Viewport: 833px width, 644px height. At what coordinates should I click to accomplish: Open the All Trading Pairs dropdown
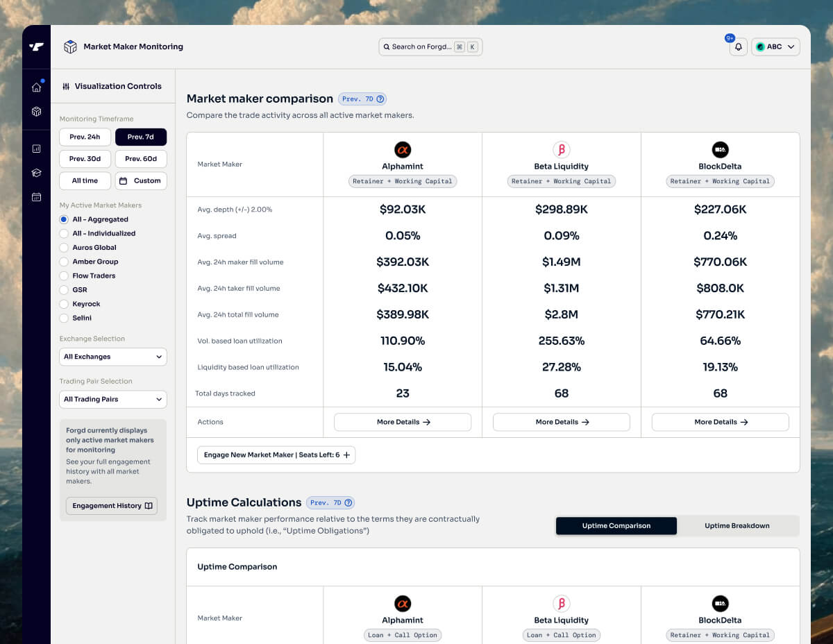coord(113,399)
